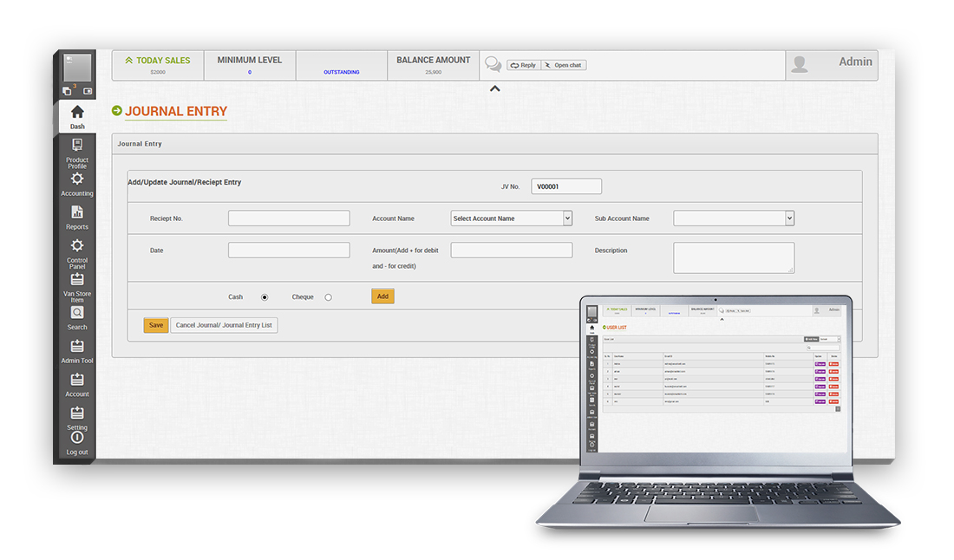This screenshot has width=954, height=560.
Task: Click the Log out power icon
Action: pyautogui.click(x=77, y=439)
